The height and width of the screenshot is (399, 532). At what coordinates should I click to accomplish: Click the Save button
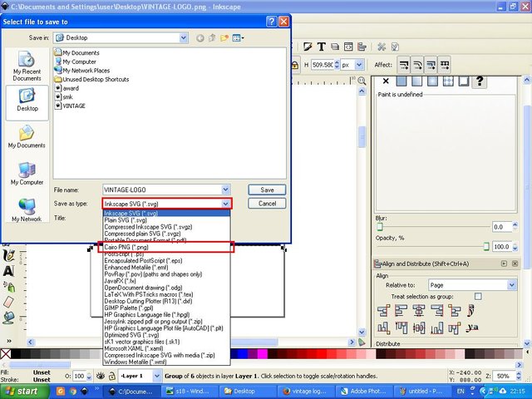click(x=267, y=190)
